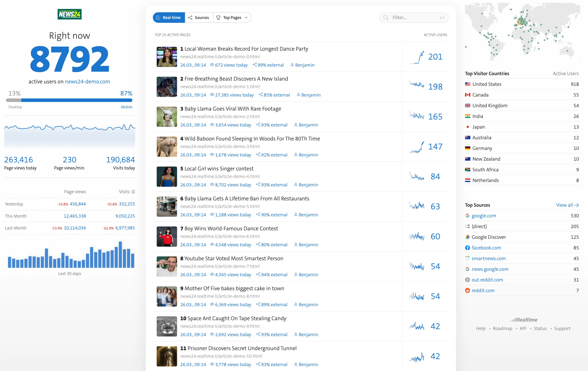Click the Desktop/Mobile share bar
The width and height of the screenshot is (588, 371).
pos(69,100)
